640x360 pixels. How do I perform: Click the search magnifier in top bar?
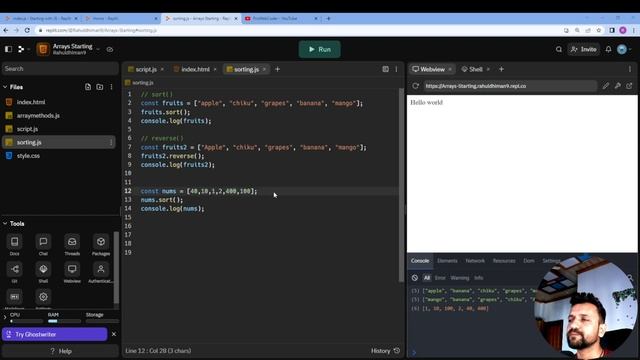[559, 49]
